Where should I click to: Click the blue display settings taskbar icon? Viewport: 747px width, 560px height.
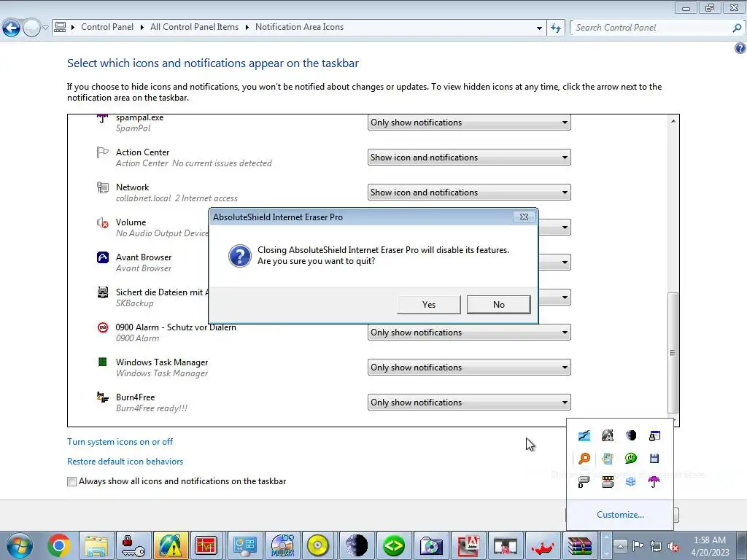pos(245,545)
